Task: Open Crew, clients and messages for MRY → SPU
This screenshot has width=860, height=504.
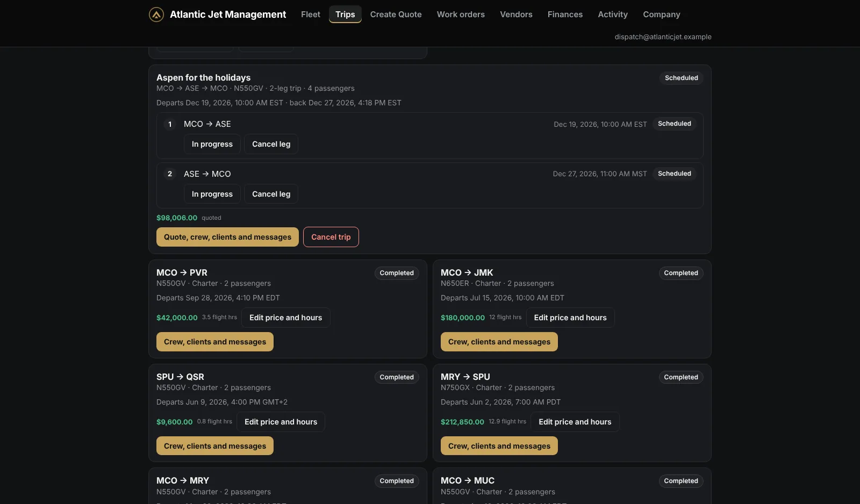Action: pos(499,446)
